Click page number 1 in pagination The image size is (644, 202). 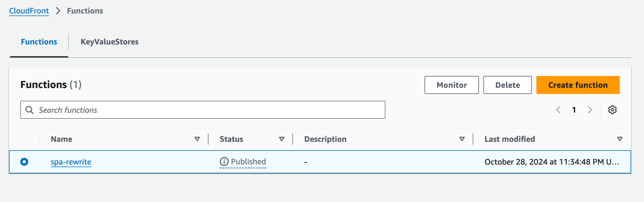[x=574, y=110]
